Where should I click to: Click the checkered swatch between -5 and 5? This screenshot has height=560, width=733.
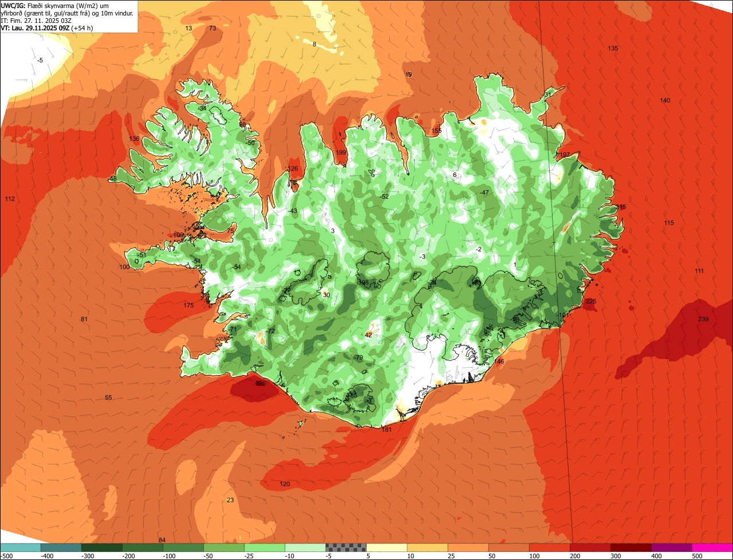[346, 547]
